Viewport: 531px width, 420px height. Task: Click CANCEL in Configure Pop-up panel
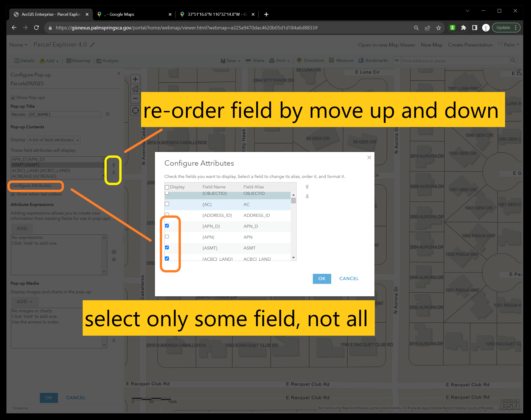click(x=76, y=398)
